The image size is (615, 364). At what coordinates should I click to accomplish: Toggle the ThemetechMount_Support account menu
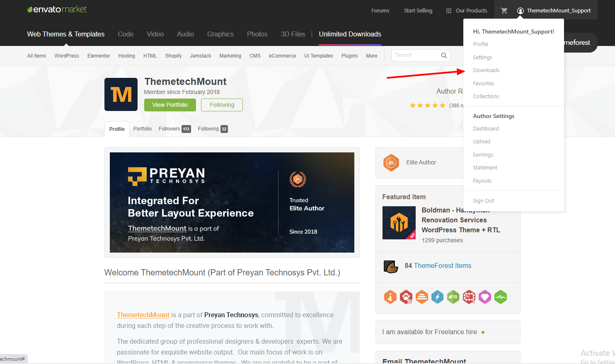[554, 11]
